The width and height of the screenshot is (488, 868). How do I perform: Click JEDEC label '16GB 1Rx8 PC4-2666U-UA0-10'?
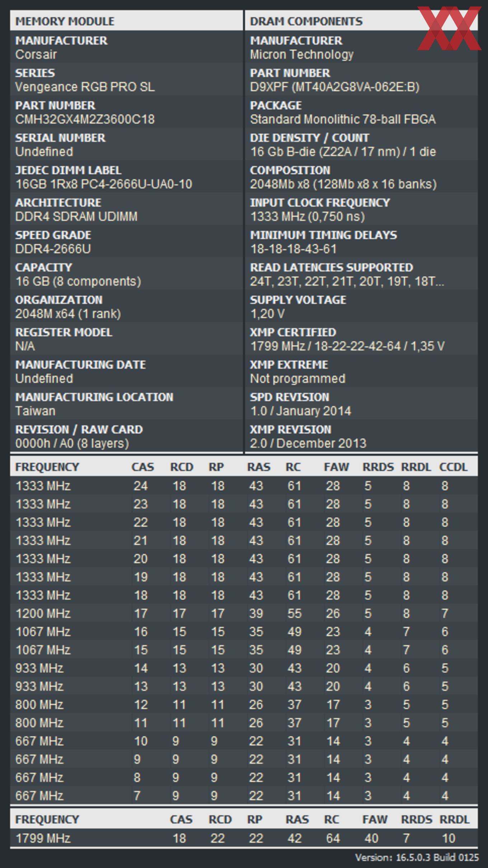[104, 184]
